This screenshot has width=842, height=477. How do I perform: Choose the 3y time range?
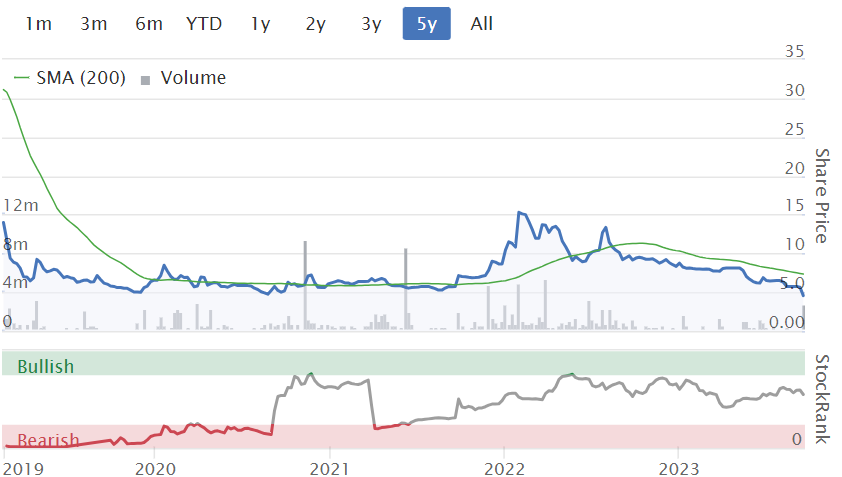[371, 23]
